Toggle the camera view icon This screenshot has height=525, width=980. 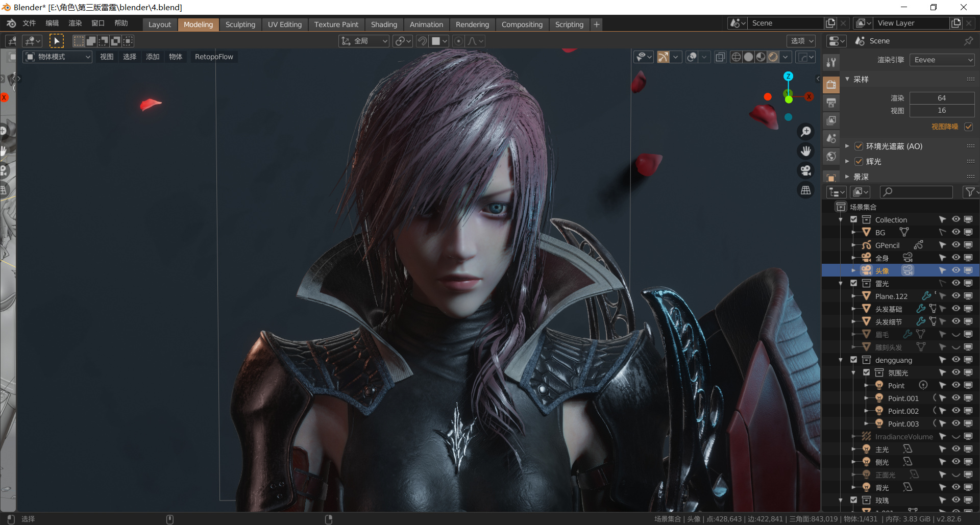[806, 170]
